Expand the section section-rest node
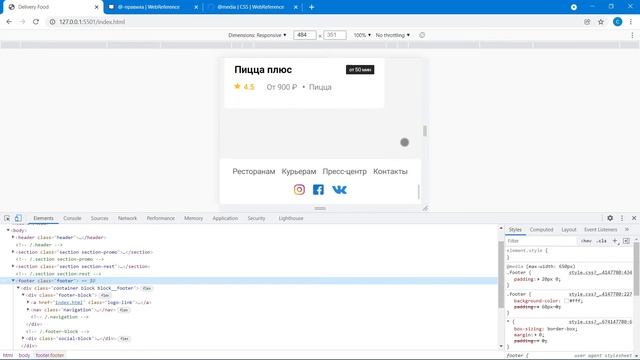Screen dimensions: 640x360 pyautogui.click(x=13, y=266)
